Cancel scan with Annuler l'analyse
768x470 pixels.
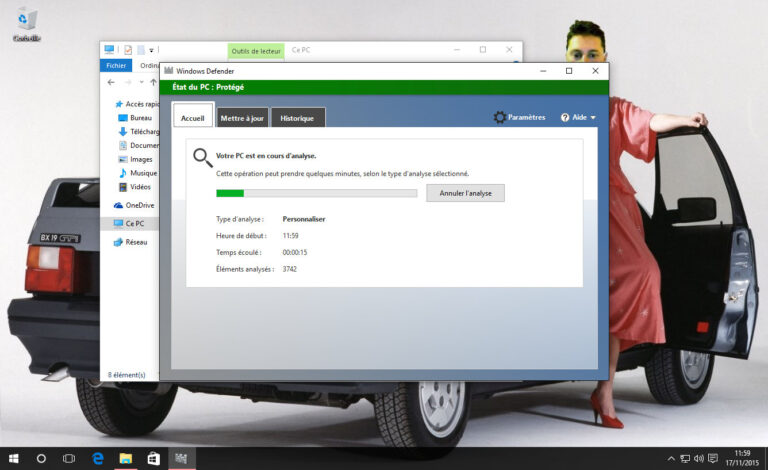click(465, 193)
